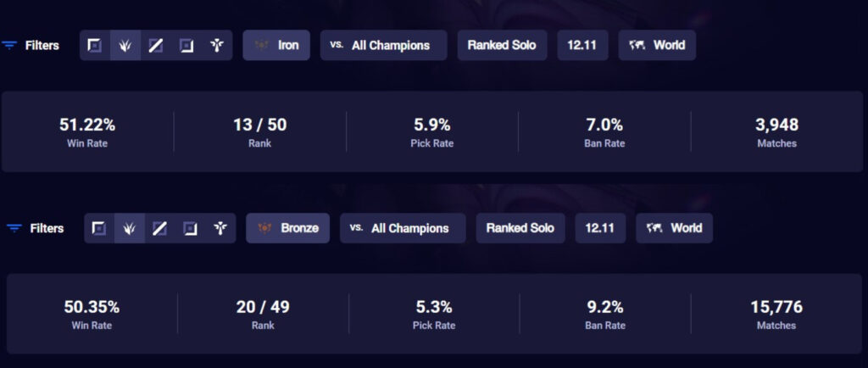
Task: Select the Support role icon in the Iron filter row
Action: 217,46
